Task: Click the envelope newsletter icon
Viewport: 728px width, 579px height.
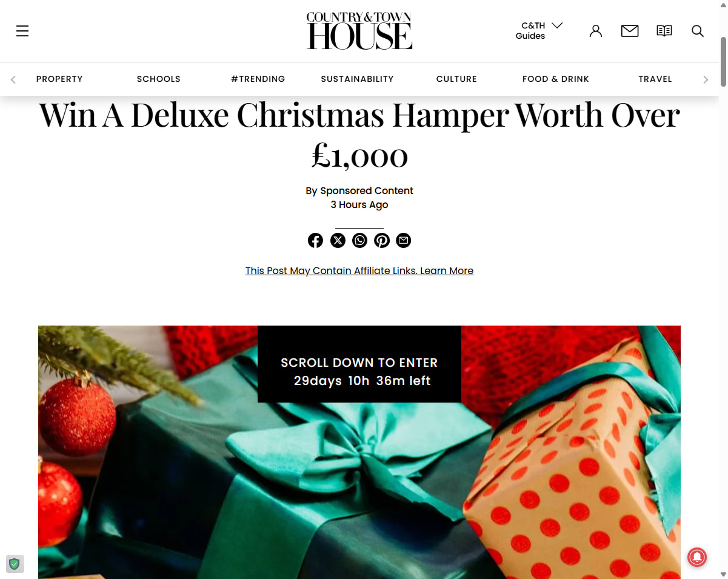Action: (630, 31)
